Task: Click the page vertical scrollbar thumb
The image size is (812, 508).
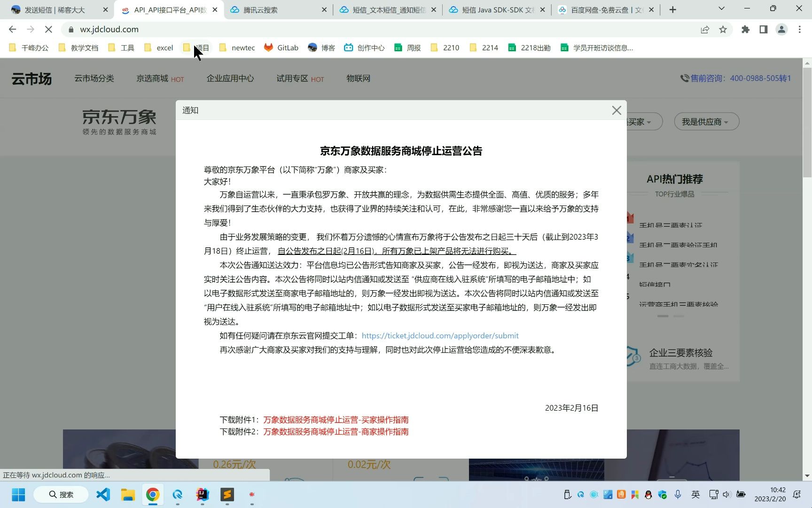Action: coord(807,122)
